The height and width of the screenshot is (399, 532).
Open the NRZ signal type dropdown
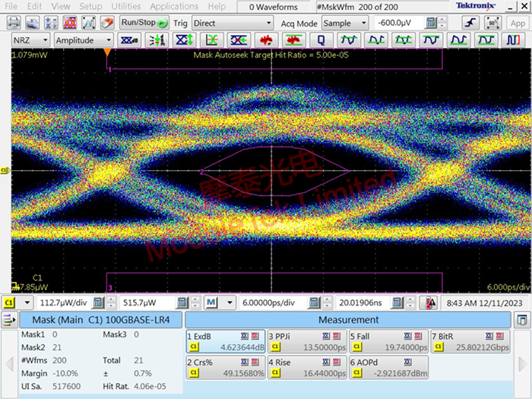coord(31,40)
